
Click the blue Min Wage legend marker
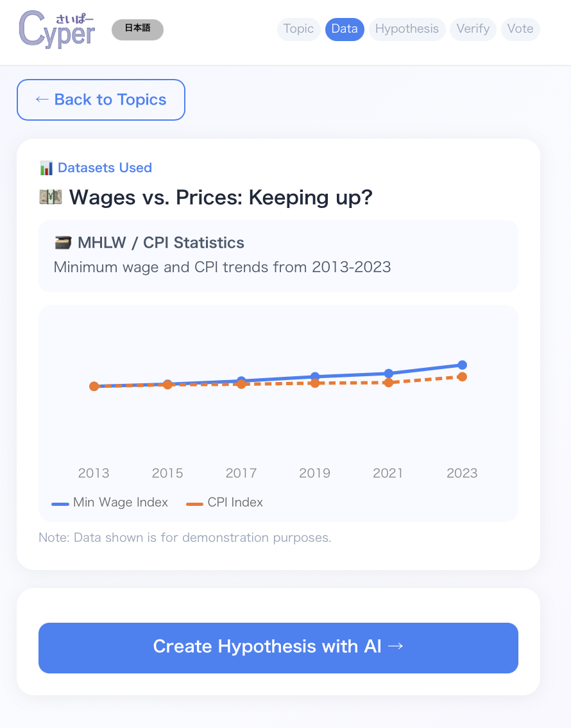(x=60, y=503)
